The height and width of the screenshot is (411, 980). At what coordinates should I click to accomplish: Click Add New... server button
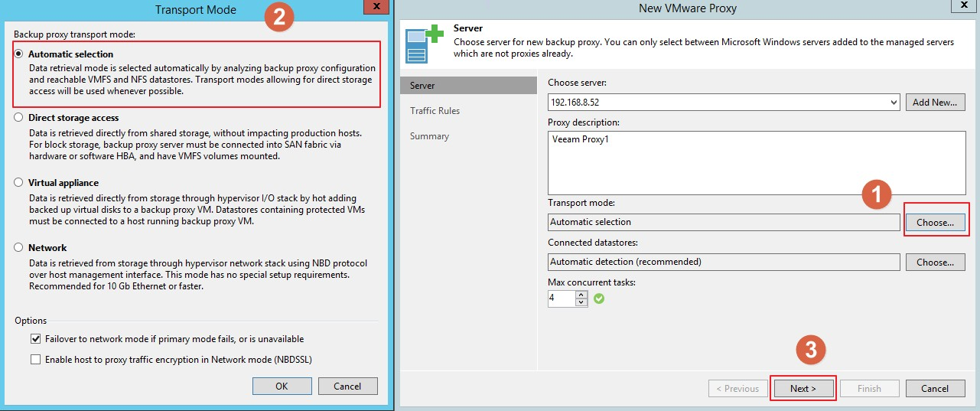934,103
